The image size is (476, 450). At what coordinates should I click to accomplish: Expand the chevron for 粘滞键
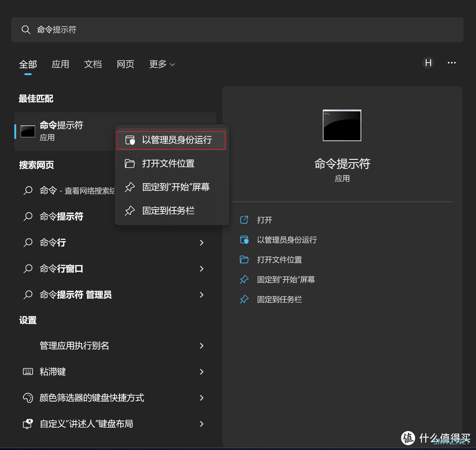pyautogui.click(x=201, y=372)
